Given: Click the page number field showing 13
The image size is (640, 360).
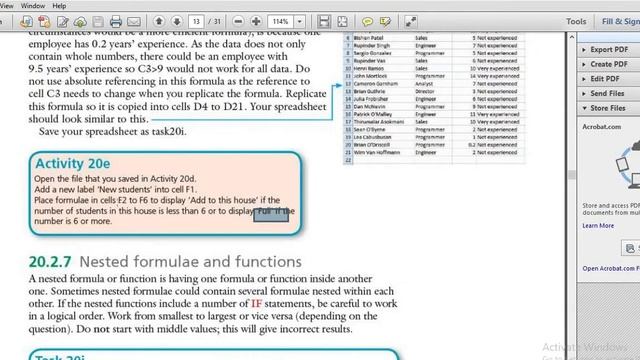Looking at the screenshot, I should click(x=196, y=21).
